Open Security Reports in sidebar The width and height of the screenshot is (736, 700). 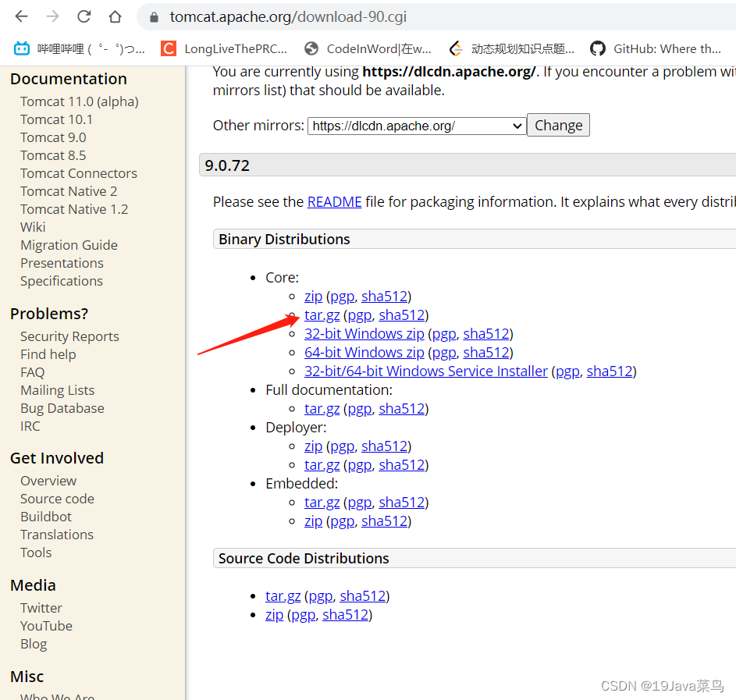(x=69, y=337)
